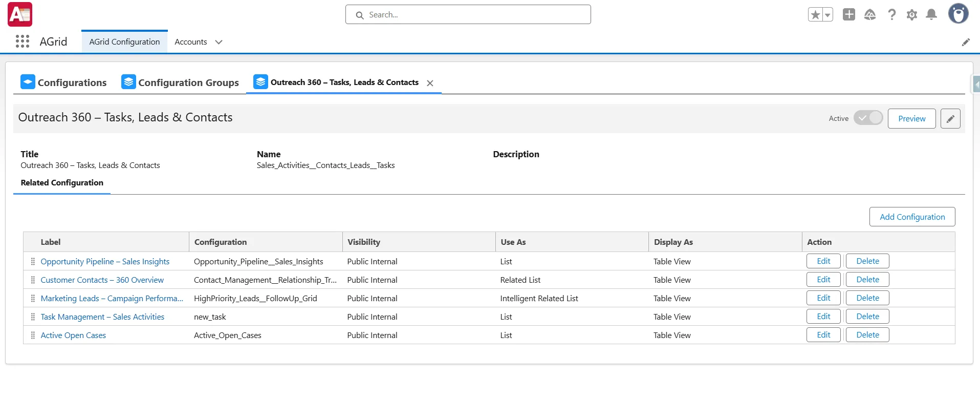
Task: Edit the Customer Contacts configuration row
Action: click(824, 279)
